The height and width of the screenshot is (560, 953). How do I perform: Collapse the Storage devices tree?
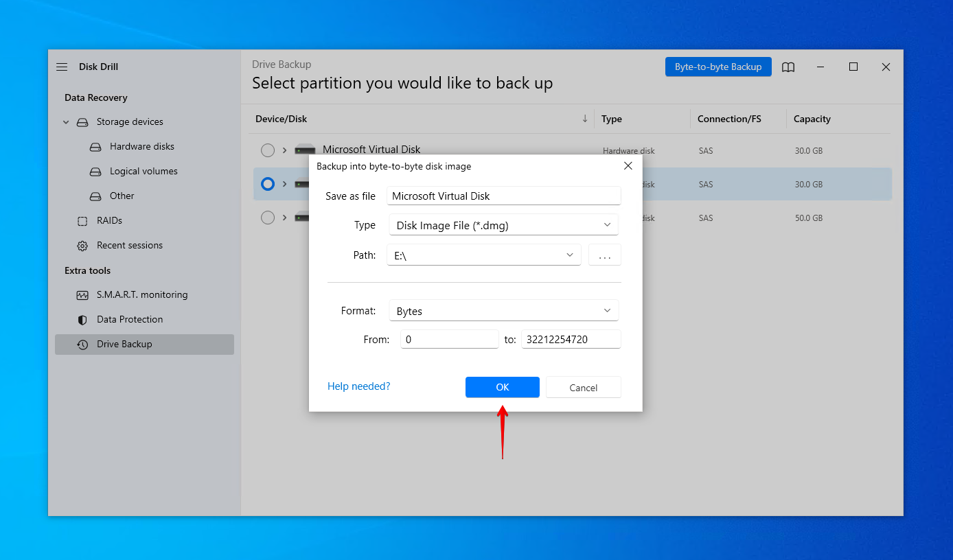[x=66, y=122]
